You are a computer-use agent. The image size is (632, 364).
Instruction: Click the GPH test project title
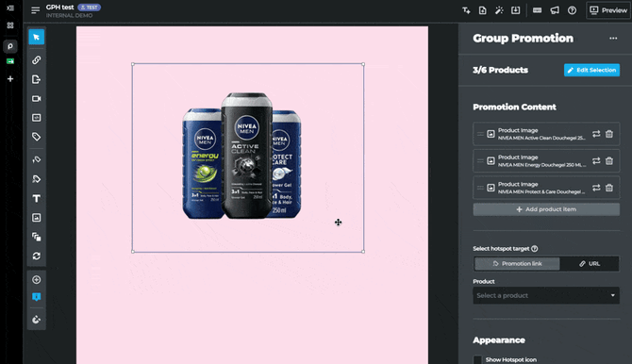click(59, 8)
